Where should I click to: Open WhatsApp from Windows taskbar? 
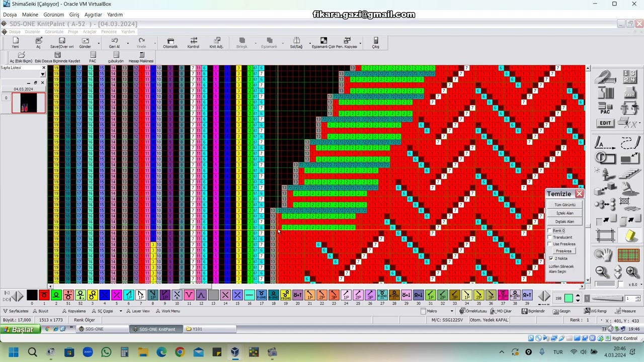[x=106, y=352]
